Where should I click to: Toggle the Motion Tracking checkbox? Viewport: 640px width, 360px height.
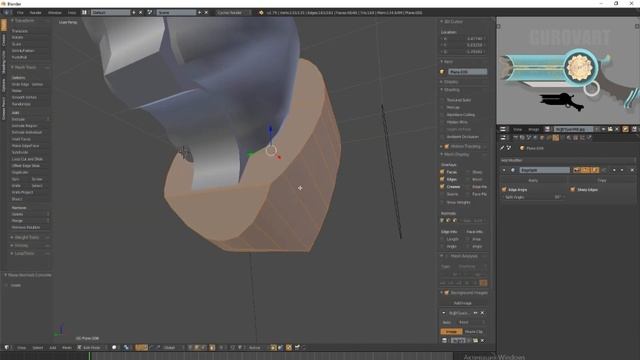pos(447,146)
